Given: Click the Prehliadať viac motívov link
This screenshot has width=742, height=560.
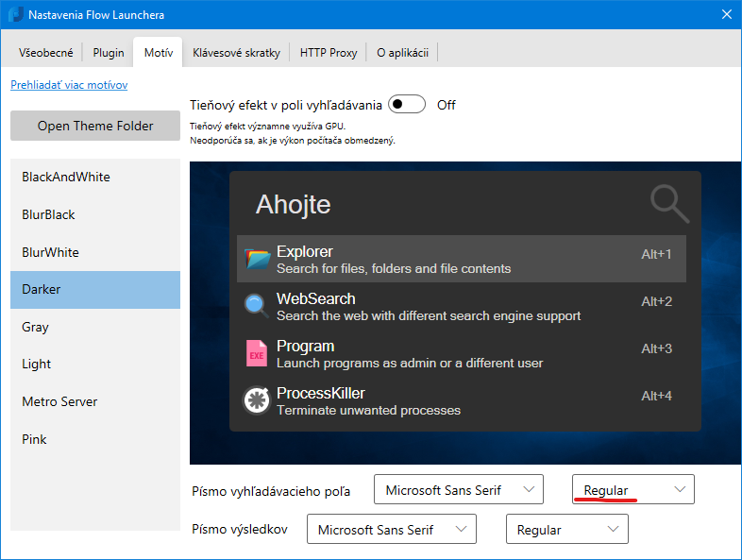Looking at the screenshot, I should pyautogui.click(x=69, y=85).
